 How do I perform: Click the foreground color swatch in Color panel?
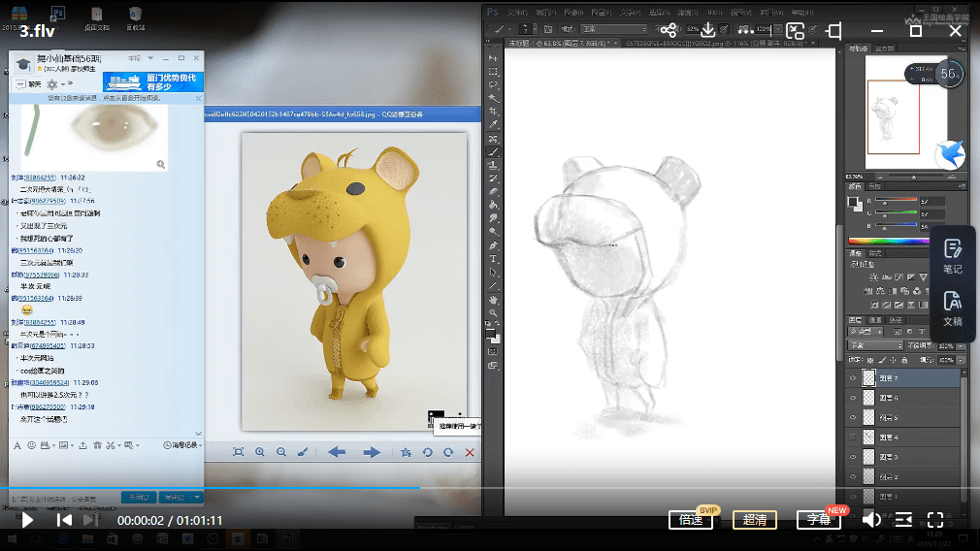852,201
